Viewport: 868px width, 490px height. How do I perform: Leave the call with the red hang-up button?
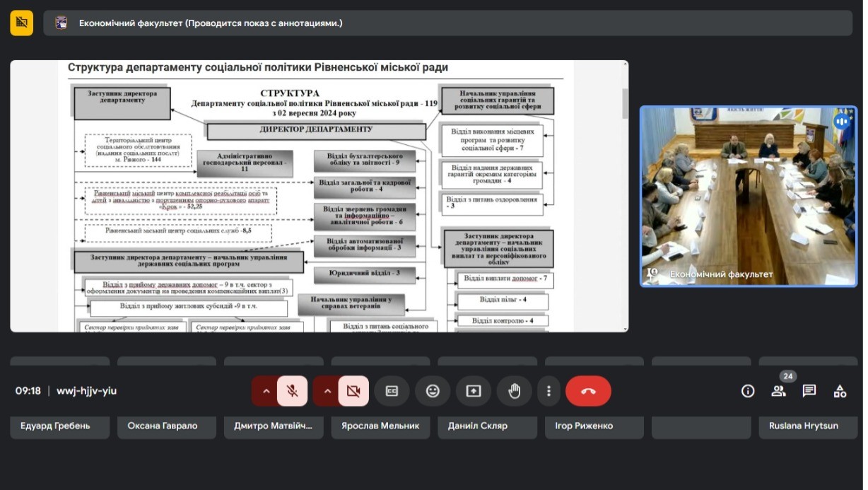point(588,391)
